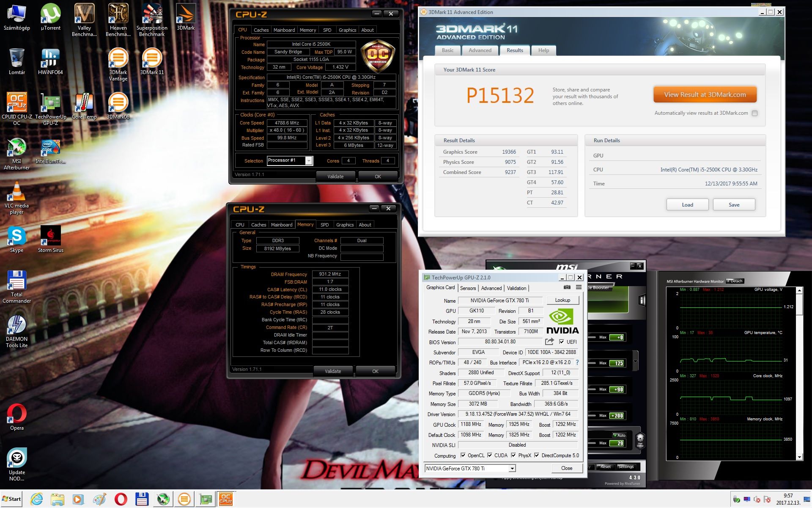Open the Mainboard tab in top CPU-Z
The width and height of the screenshot is (812, 508).
pos(284,30)
